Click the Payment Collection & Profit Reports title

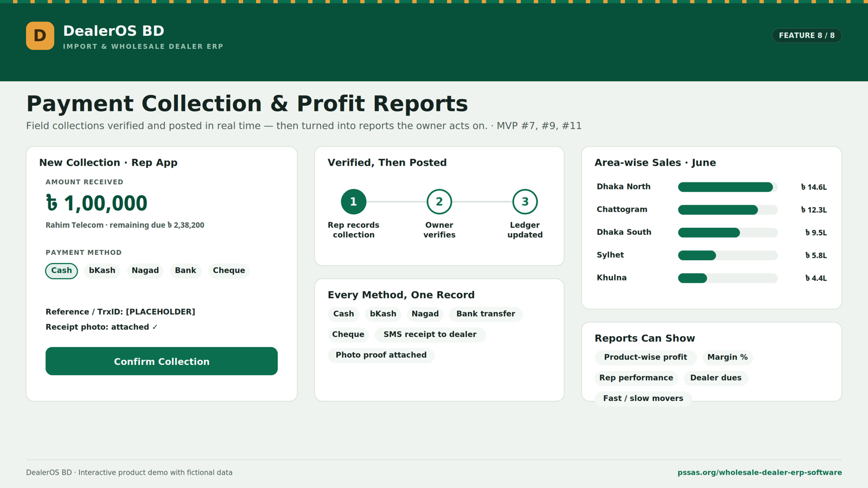click(x=247, y=104)
